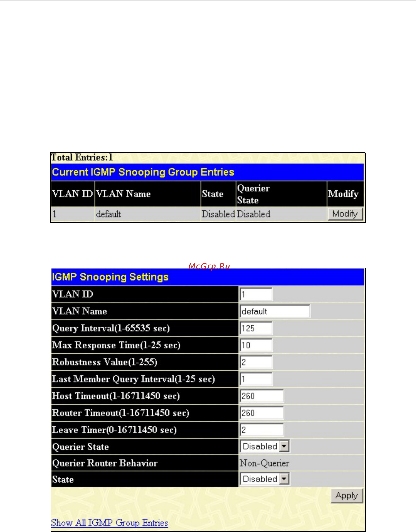Image resolution: width=416 pixels, height=532 pixels.
Task: Edit the Router Timeout field
Action: click(262, 413)
